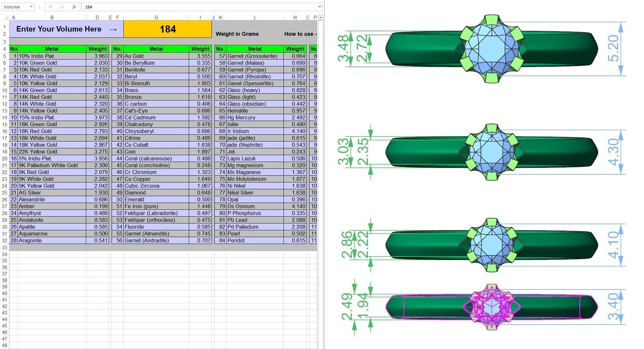This screenshot has width=644, height=349.
Task: Click the Cancel entry X icon
Action: pyautogui.click(x=50, y=7)
